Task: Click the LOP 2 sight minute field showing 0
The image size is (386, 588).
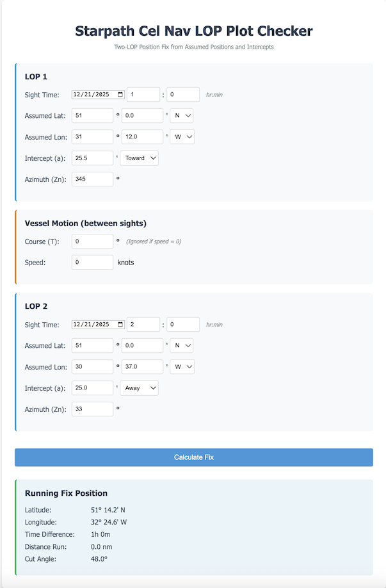Action: (182, 324)
